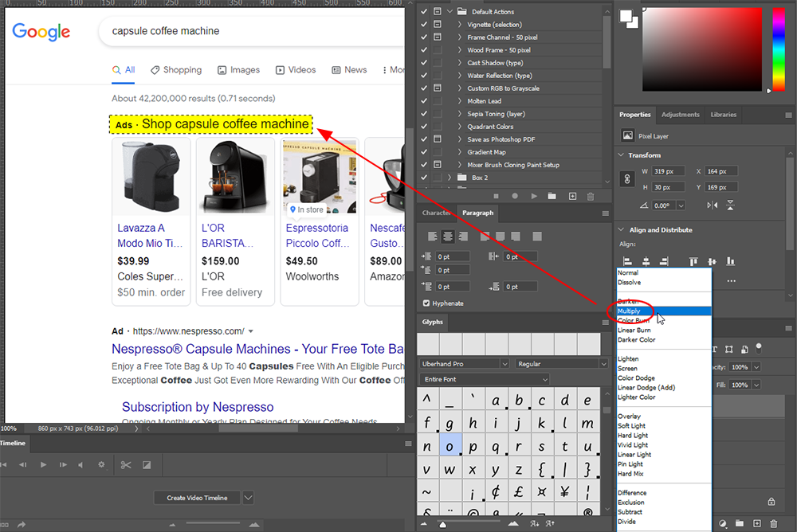Left align text in Paragraph panel

tap(433, 237)
